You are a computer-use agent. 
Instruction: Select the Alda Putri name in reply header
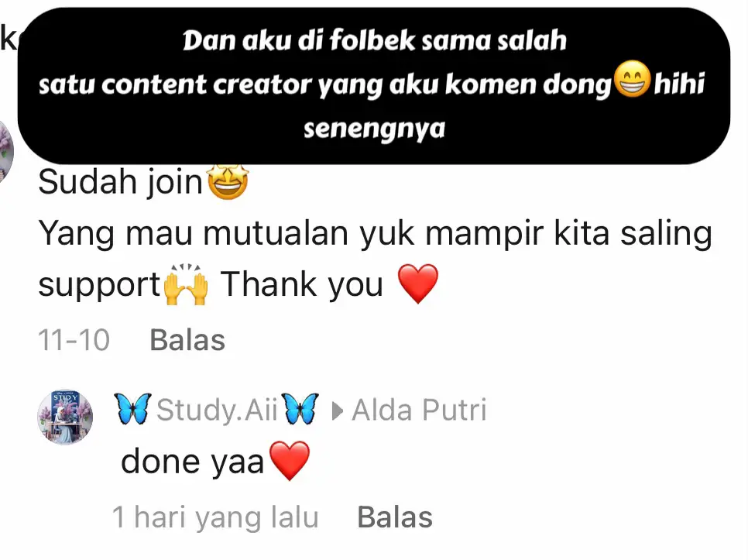point(419,410)
